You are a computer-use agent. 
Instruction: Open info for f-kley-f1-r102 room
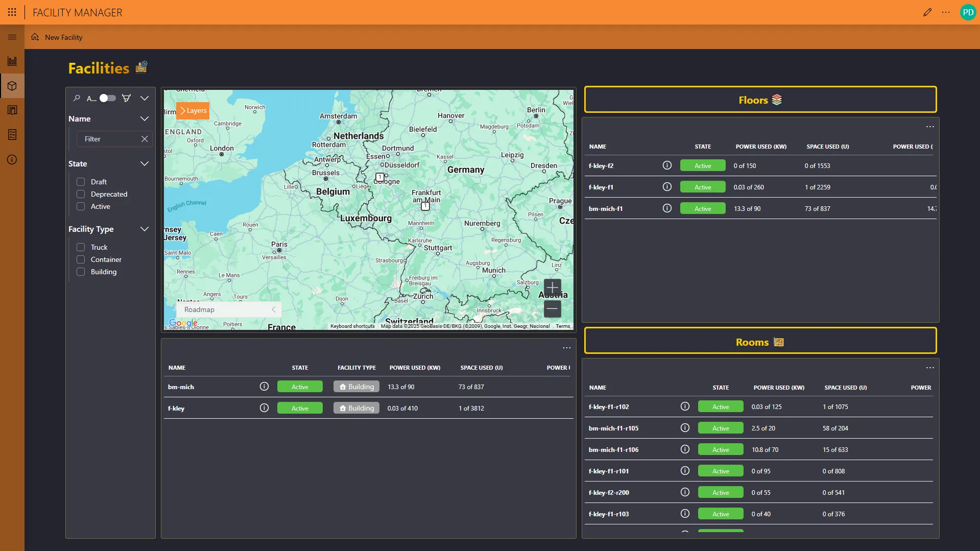[x=685, y=406]
